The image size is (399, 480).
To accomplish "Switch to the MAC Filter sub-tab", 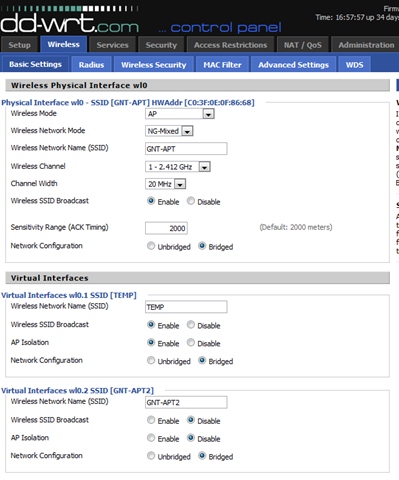I will click(x=222, y=65).
